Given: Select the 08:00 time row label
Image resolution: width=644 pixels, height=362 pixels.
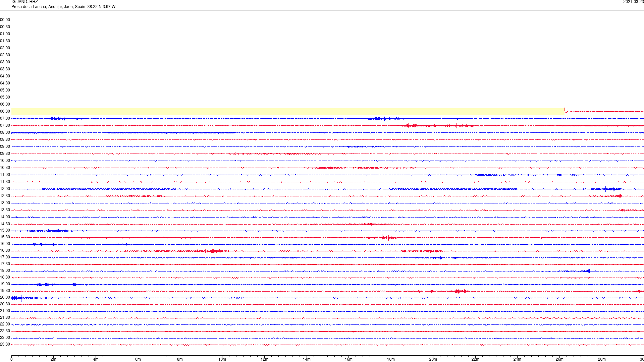Looking at the screenshot, I should 5,132.
